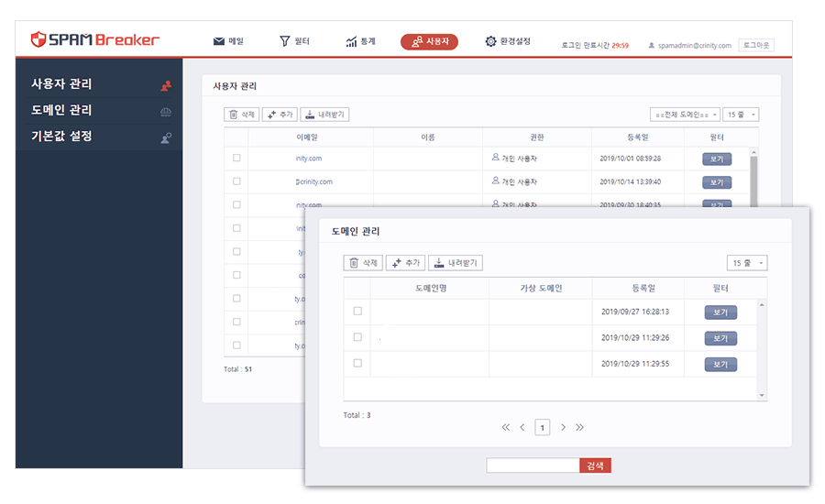Check the fourth user row checkbox

(236, 228)
